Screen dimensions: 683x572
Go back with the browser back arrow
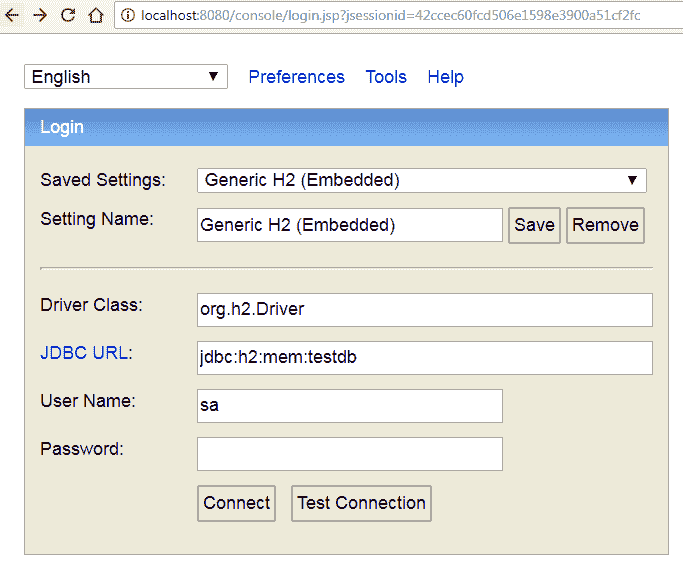coord(12,15)
